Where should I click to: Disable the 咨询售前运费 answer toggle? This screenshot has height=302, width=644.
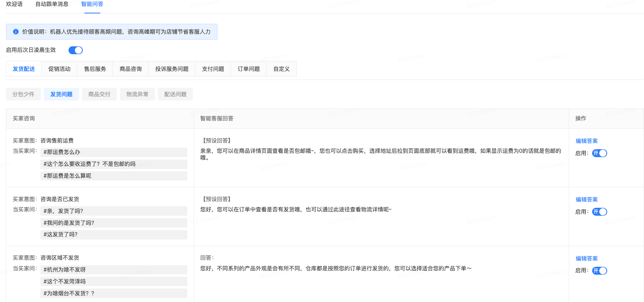(x=599, y=153)
